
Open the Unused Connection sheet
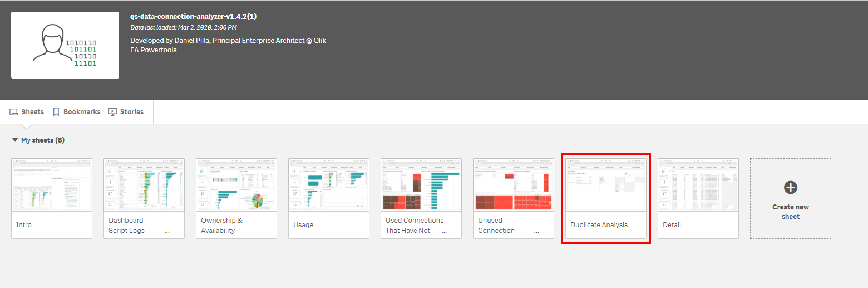click(514, 186)
